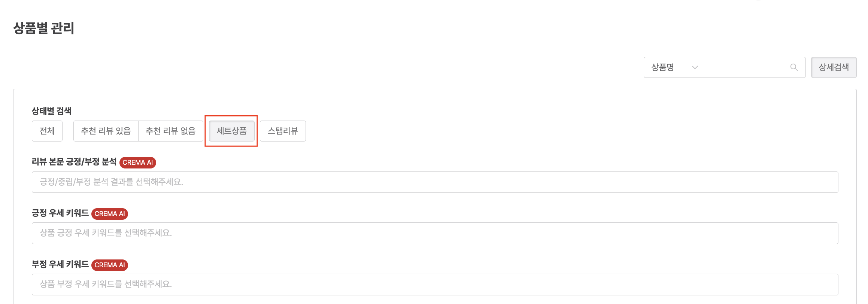Screen dimensions: 868x304
Task: Click the magnifier search icon
Action: (794, 67)
